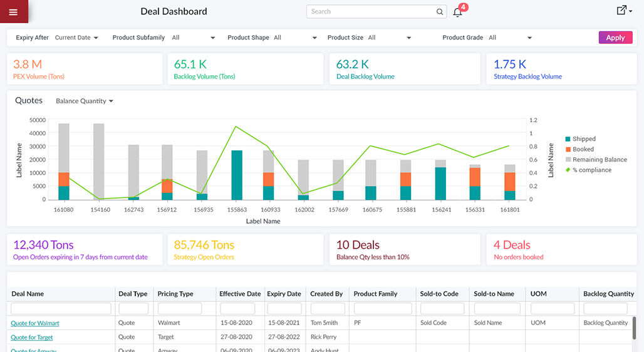Image resolution: width=644 pixels, height=352 pixels.
Task: Click the tallest teal bar for 155863
Action: point(237,175)
